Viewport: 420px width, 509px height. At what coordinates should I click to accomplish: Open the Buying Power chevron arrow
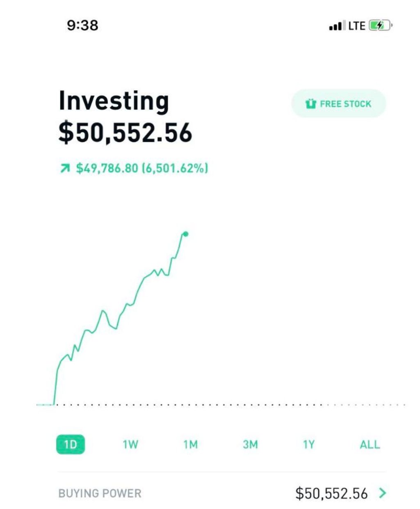(382, 493)
